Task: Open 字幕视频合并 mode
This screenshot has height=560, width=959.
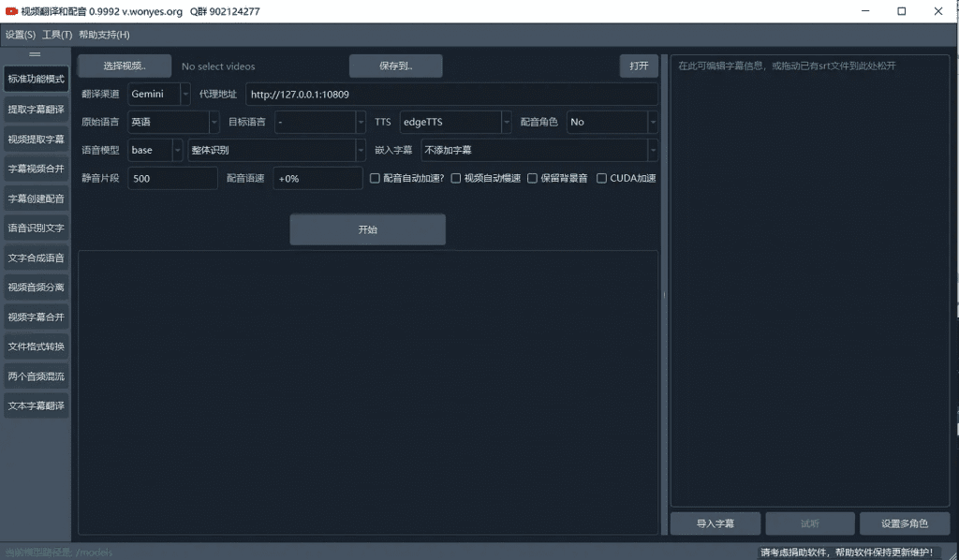Action: click(36, 168)
